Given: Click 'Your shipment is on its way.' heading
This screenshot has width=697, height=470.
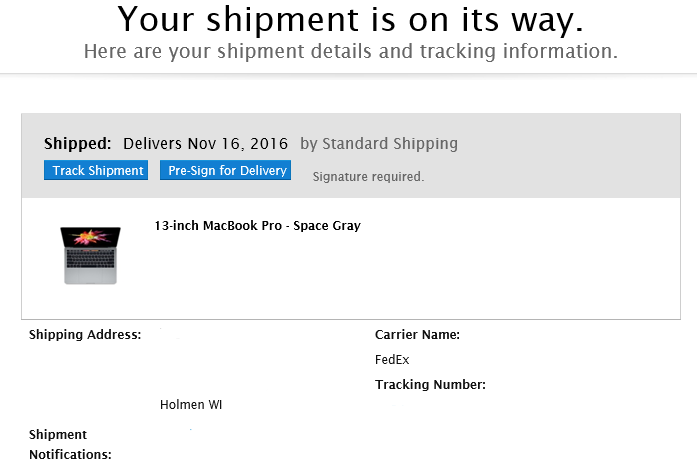Looking at the screenshot, I should coord(350,20).
